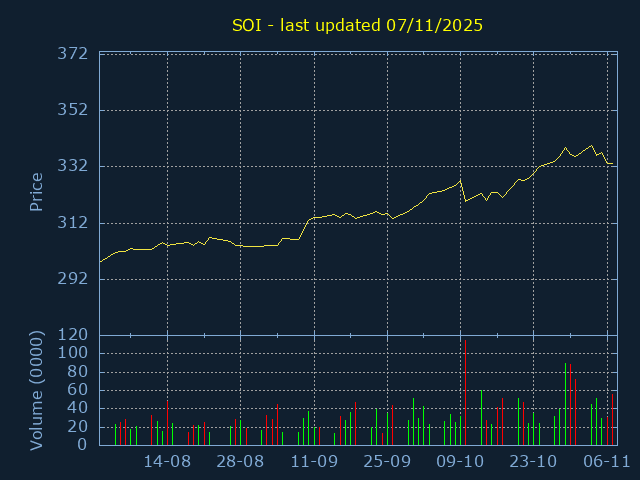Click the 'Volume (0000)' axis label
Viewport: 640px width, 480px height.
pyautogui.click(x=36, y=390)
